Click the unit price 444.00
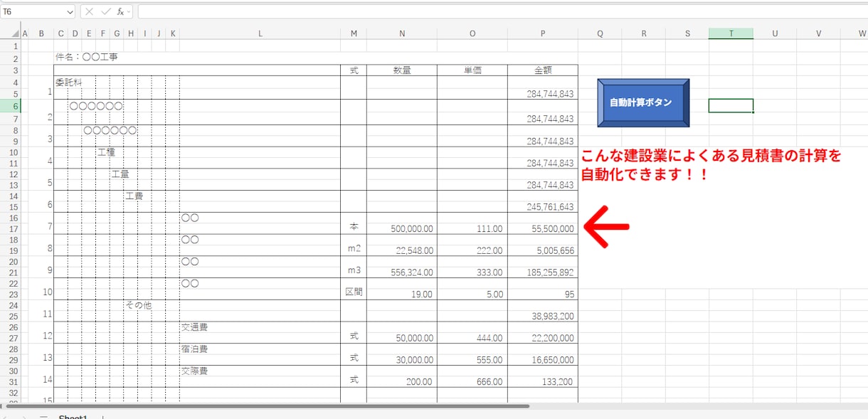 pyautogui.click(x=489, y=339)
